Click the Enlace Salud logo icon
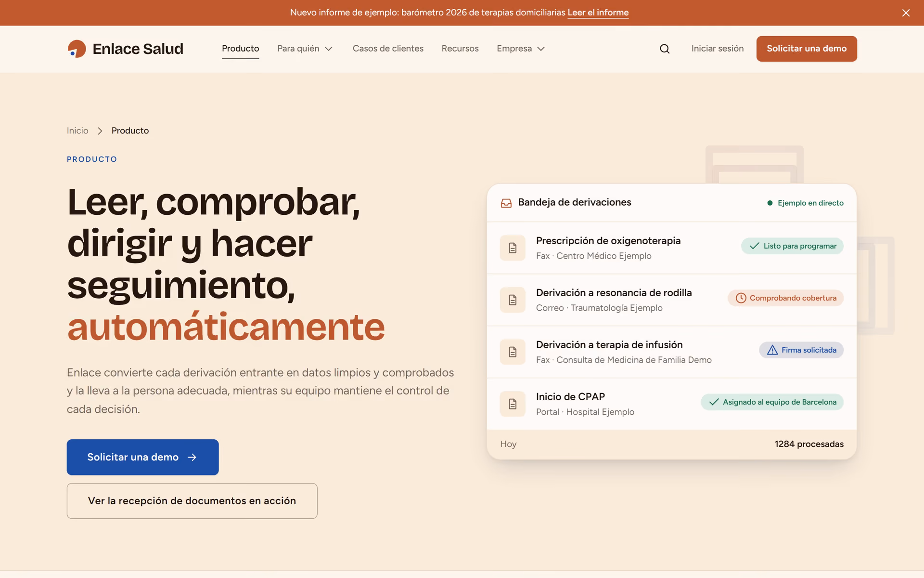Viewport: 924px width, 578px height. click(x=77, y=49)
